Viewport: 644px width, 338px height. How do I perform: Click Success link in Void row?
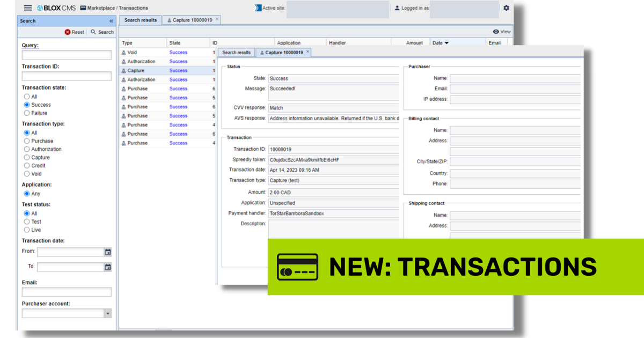point(179,53)
